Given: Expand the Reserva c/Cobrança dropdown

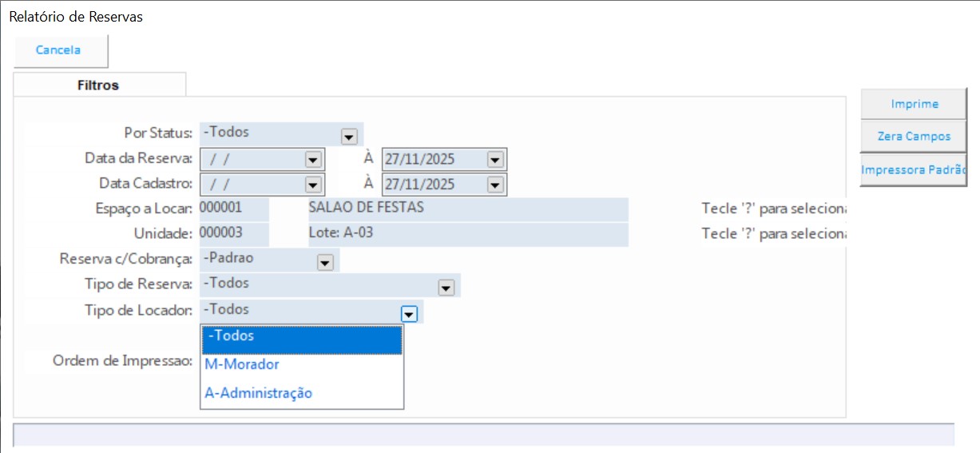Looking at the screenshot, I should [x=324, y=262].
